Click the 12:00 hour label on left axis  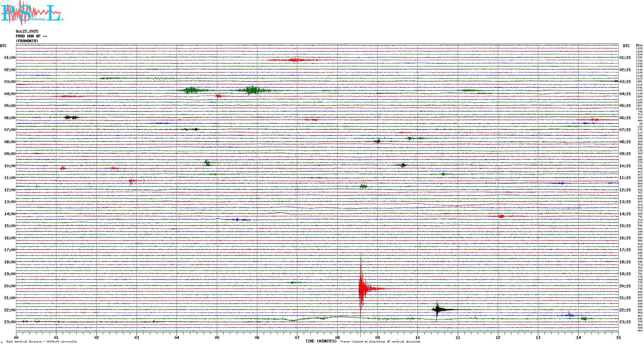click(x=10, y=190)
